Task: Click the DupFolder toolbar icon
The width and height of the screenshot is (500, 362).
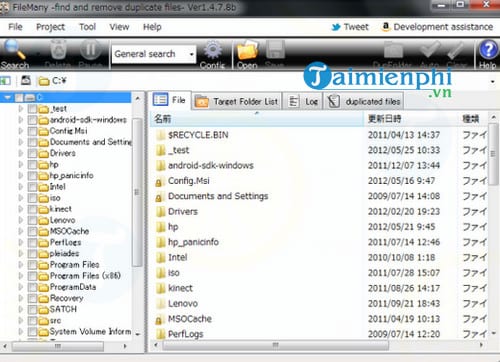Action: point(393,50)
